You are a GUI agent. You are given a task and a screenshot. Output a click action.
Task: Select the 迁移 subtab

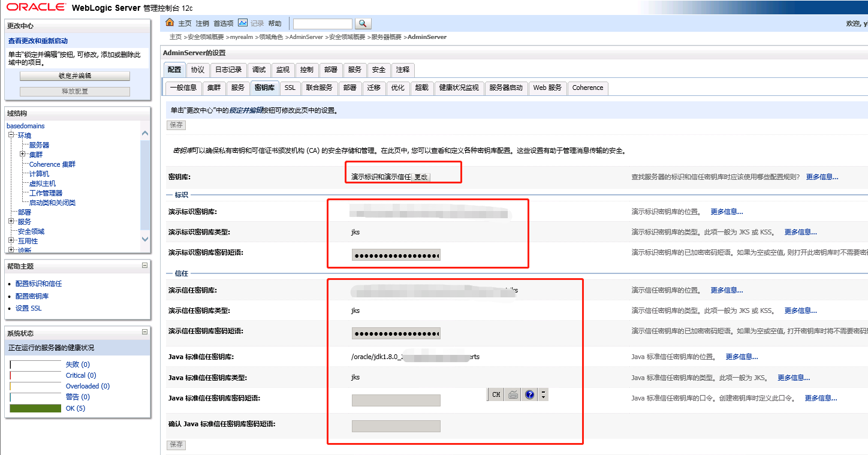point(374,88)
